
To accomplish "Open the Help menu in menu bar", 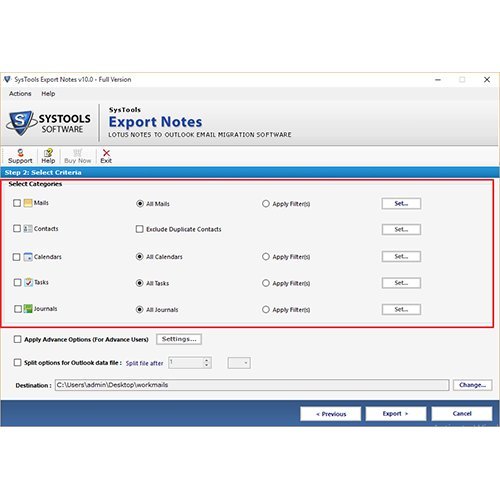I will [48, 94].
